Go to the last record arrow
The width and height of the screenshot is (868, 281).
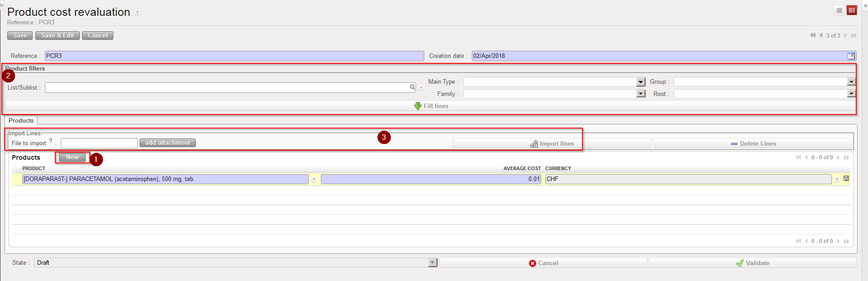point(854,35)
